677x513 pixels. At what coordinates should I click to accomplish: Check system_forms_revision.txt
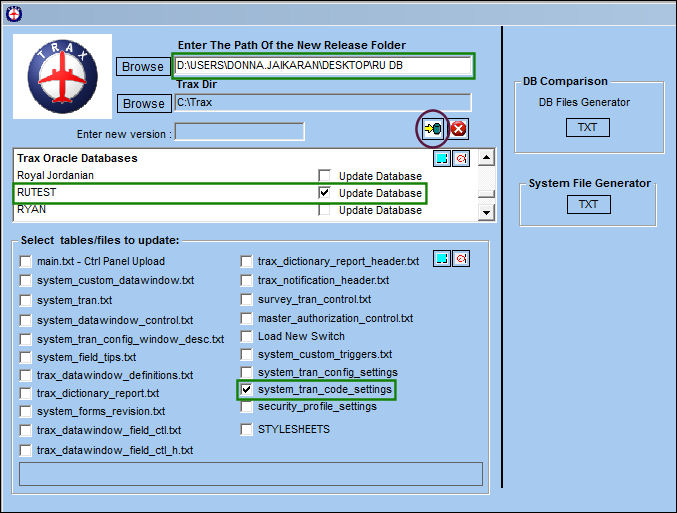click(x=25, y=411)
